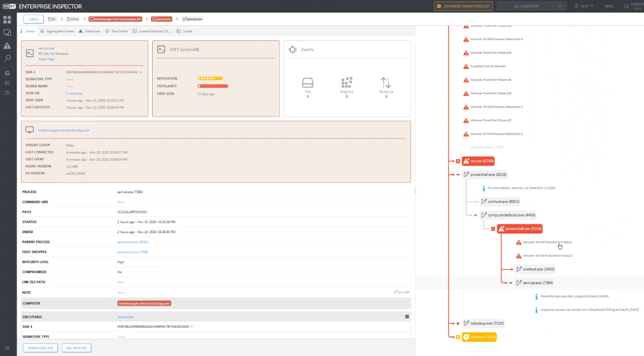Open the dashboard grid icon in sidebar

(x=7, y=20)
